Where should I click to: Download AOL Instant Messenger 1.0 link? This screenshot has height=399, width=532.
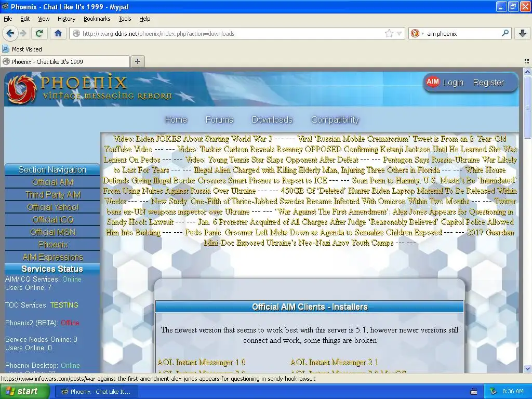pos(201,362)
